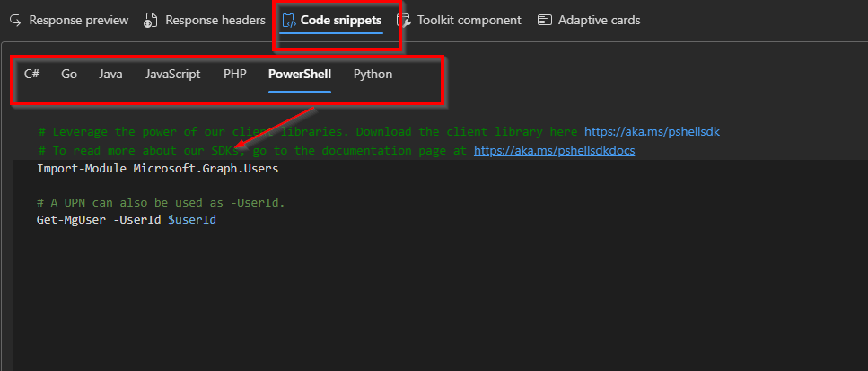This screenshot has width=868, height=371.
Task: Click the $userId variable in the snippet
Action: [x=192, y=220]
